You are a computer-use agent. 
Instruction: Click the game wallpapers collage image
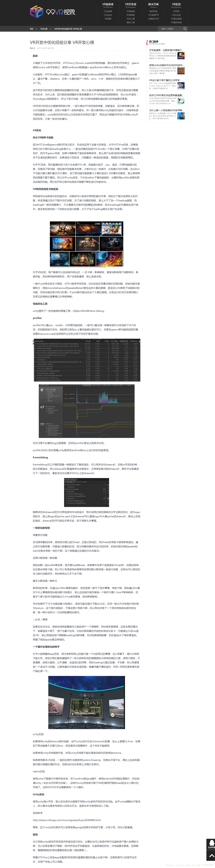pyautogui.click(x=86, y=244)
